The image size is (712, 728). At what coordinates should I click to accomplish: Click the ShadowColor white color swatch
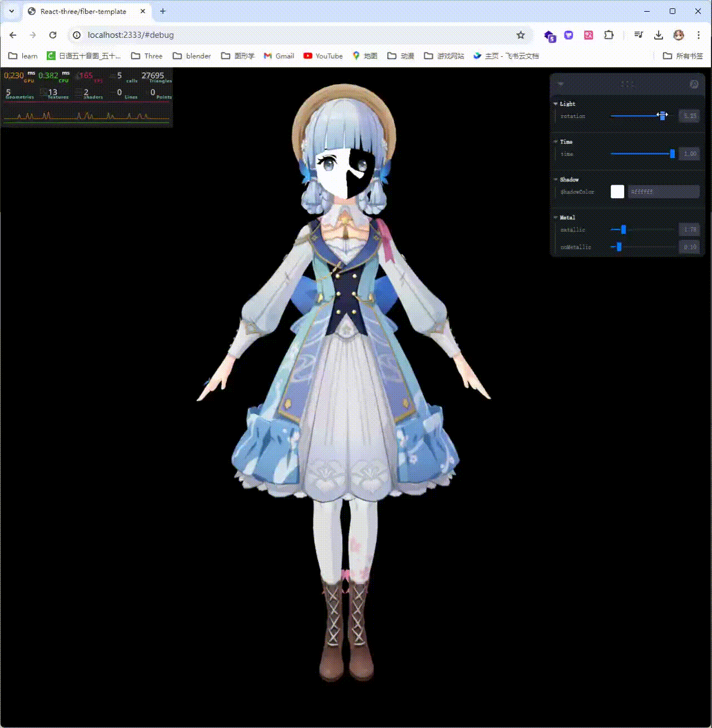(x=617, y=191)
